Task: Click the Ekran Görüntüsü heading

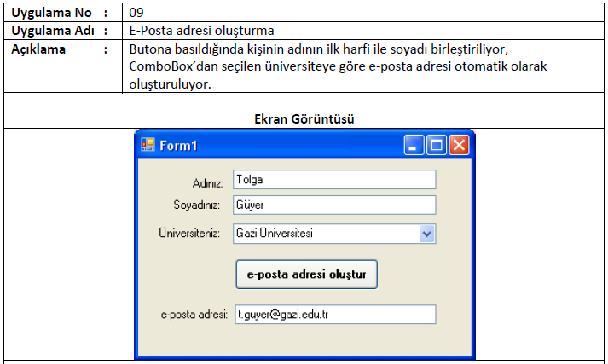Action: click(x=304, y=119)
